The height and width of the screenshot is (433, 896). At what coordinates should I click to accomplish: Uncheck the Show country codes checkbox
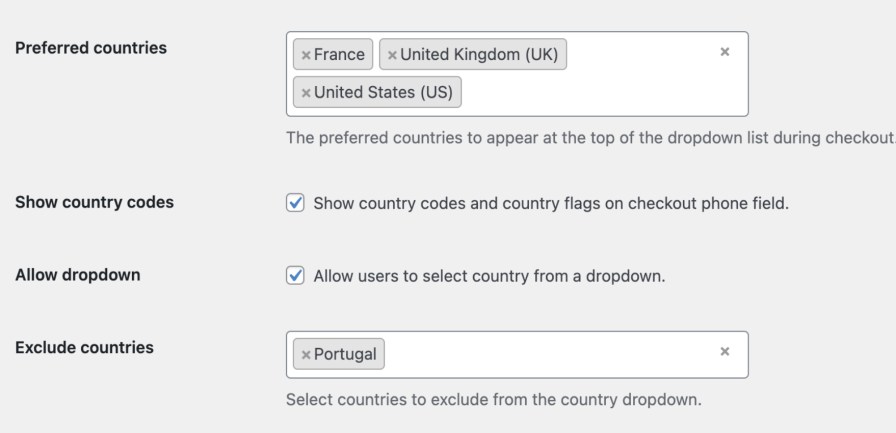pos(295,203)
